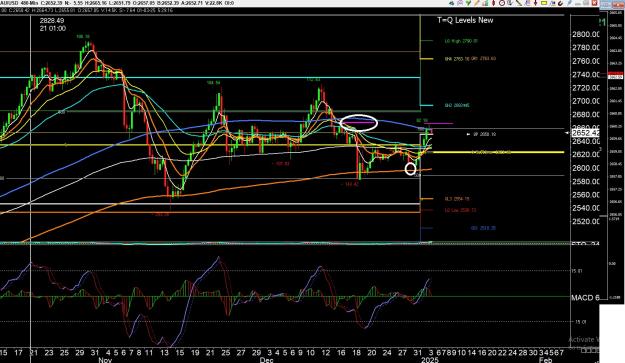Screen dimensions: 625x363
Task: Click the Nov month label on time axis
Action: 105,360
